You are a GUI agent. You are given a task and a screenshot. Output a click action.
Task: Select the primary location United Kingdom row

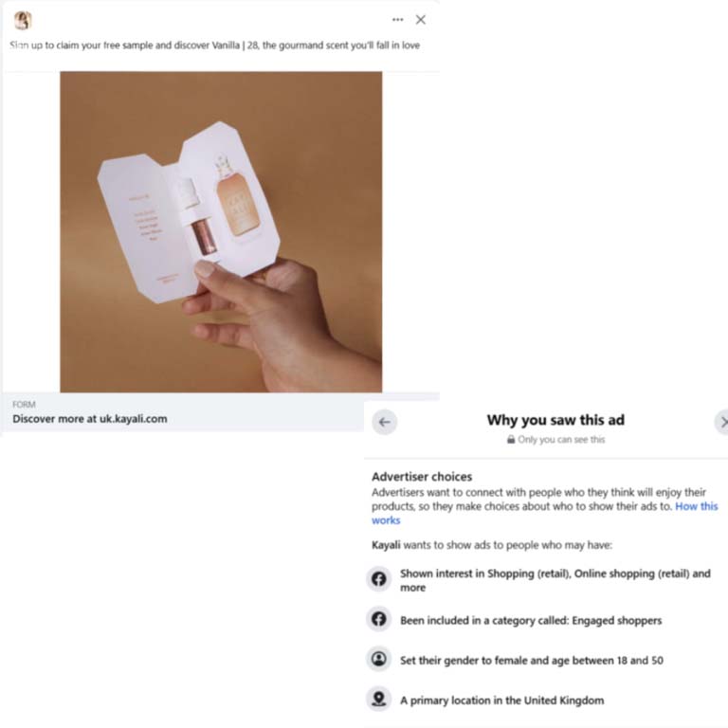coord(547,700)
